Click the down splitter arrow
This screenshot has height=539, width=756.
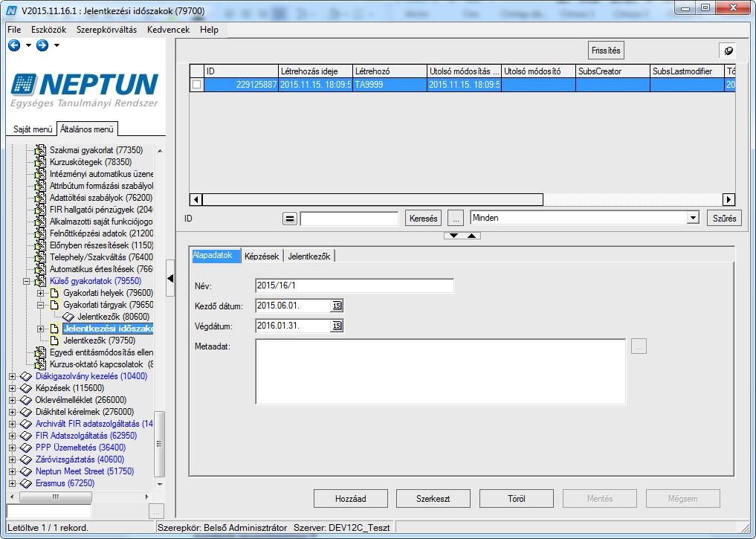[453, 235]
